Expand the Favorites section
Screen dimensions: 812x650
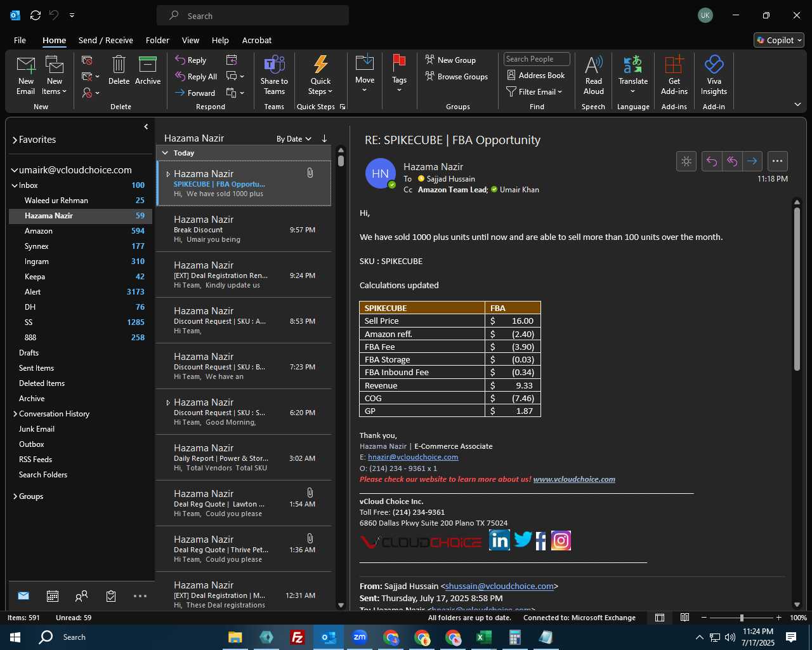15,140
